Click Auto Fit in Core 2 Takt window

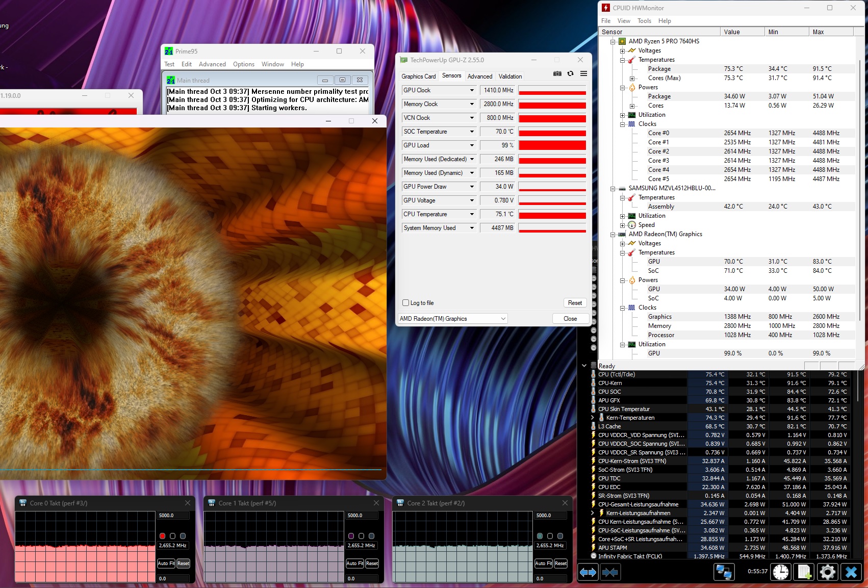coord(544,564)
